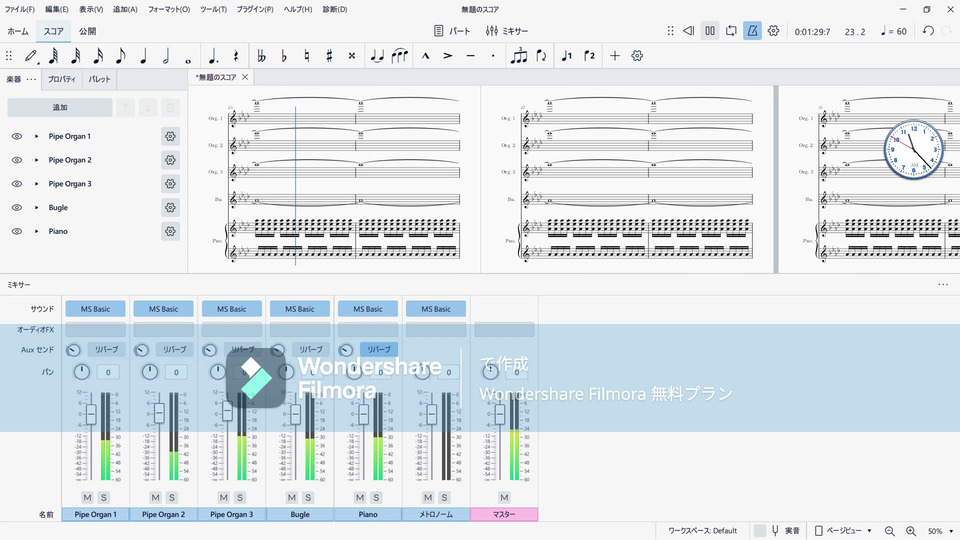Apply double flat accidental
This screenshot has height=540, width=960.
[261, 56]
